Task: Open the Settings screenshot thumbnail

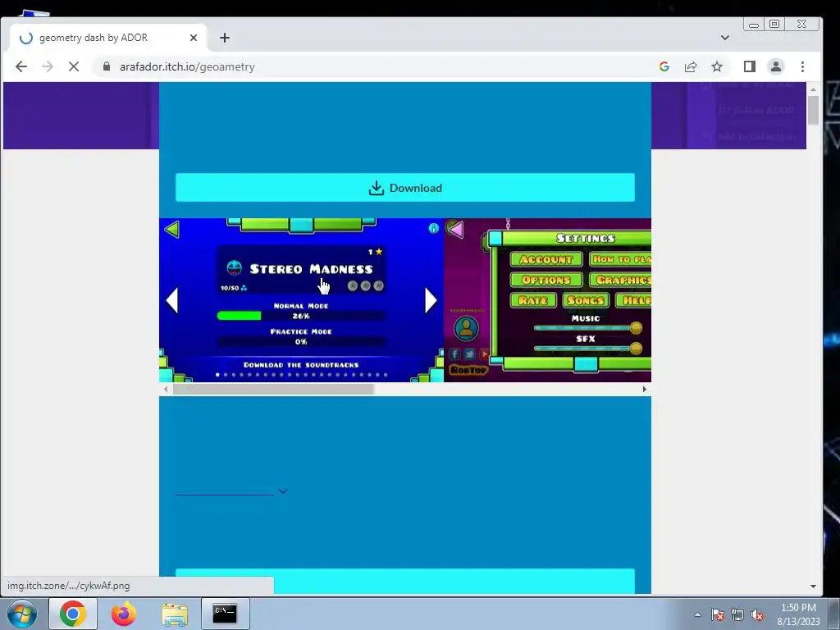Action: 547,300
